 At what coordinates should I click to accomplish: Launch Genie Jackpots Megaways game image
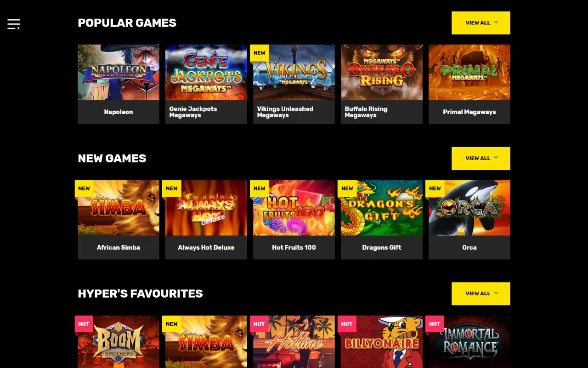tap(206, 72)
